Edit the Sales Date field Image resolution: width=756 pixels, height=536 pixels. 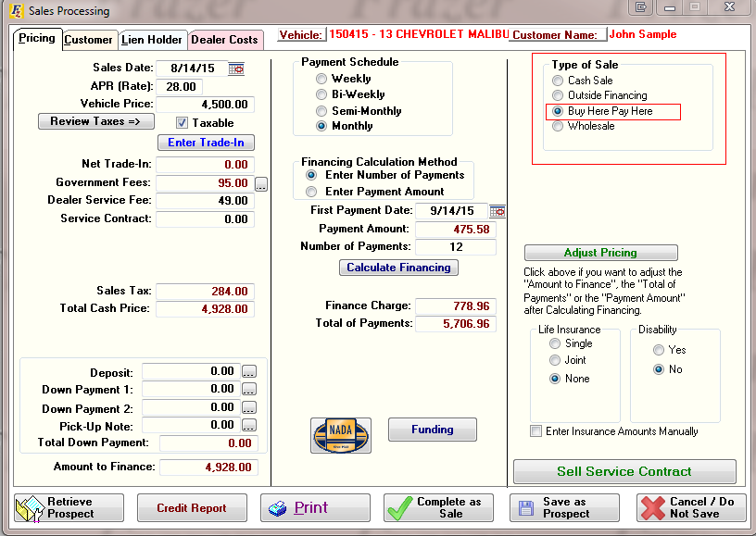[192, 69]
